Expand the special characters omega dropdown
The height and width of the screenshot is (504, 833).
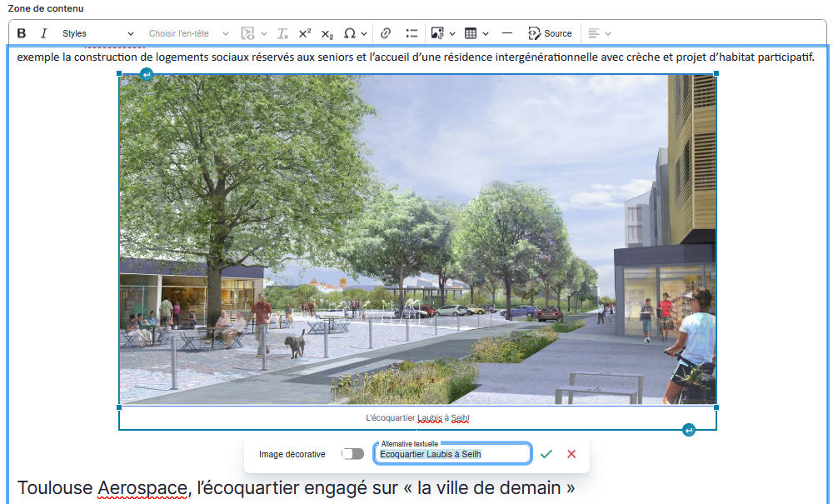tap(356, 33)
